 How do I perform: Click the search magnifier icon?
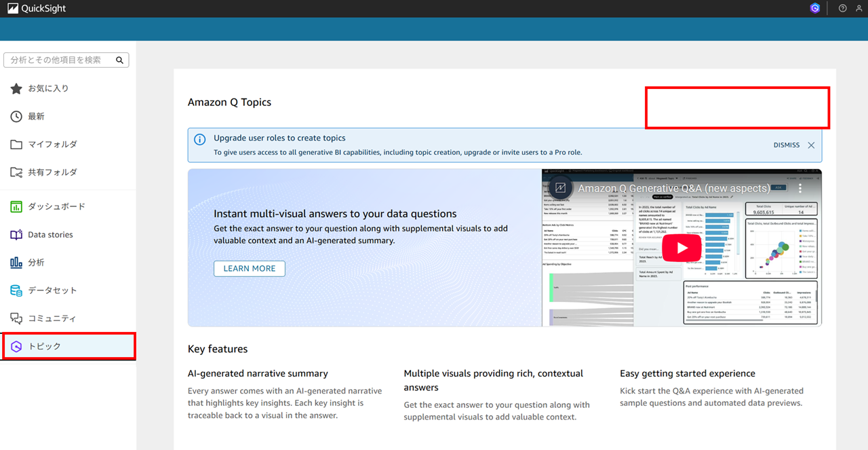point(119,60)
